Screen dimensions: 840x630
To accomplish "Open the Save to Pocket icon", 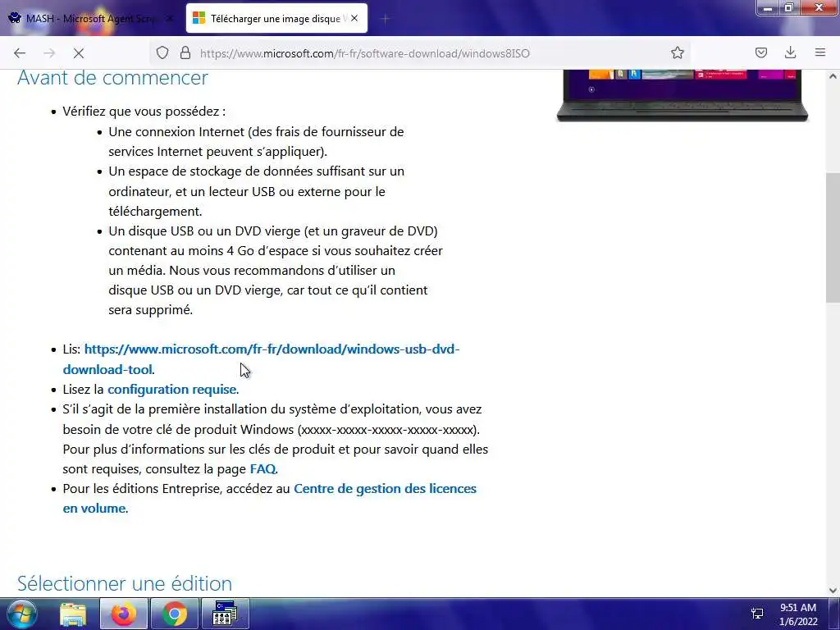I will pyautogui.click(x=760, y=53).
